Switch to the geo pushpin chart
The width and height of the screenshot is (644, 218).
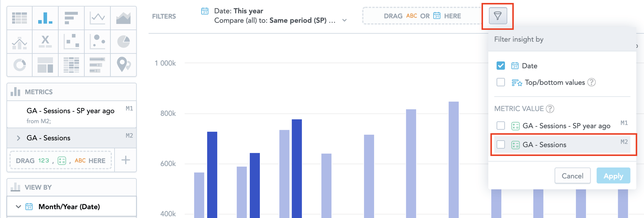[x=123, y=65]
